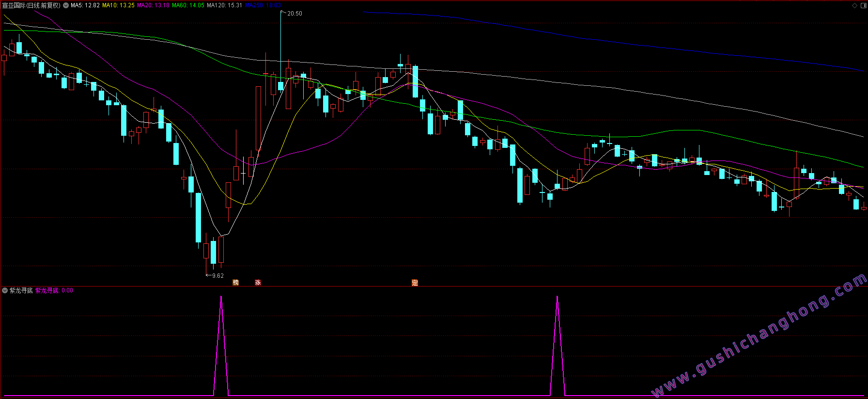
Task: Click the second magenta indicator spike peak
Action: click(x=558, y=296)
